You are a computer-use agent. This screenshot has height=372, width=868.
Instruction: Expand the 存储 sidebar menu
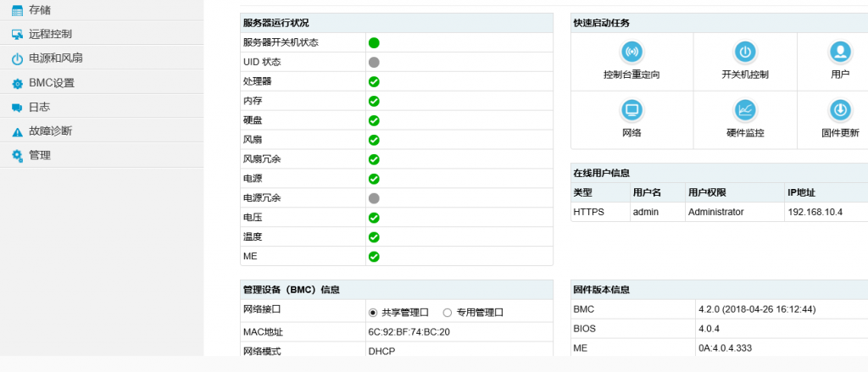tap(40, 10)
